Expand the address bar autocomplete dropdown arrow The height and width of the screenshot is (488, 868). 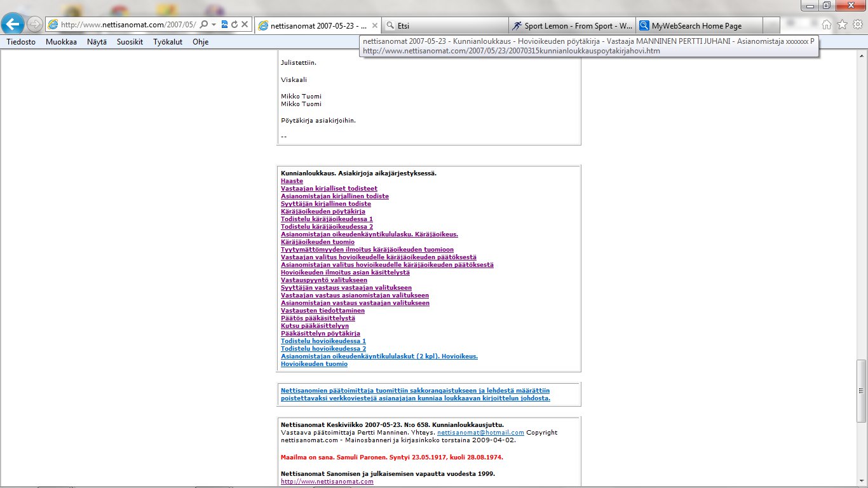(214, 24)
